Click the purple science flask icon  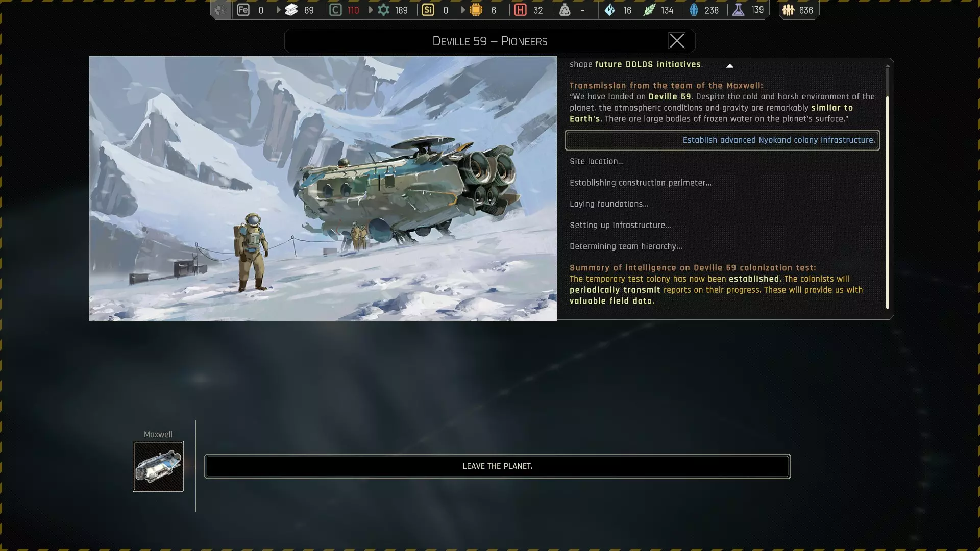[x=738, y=10]
